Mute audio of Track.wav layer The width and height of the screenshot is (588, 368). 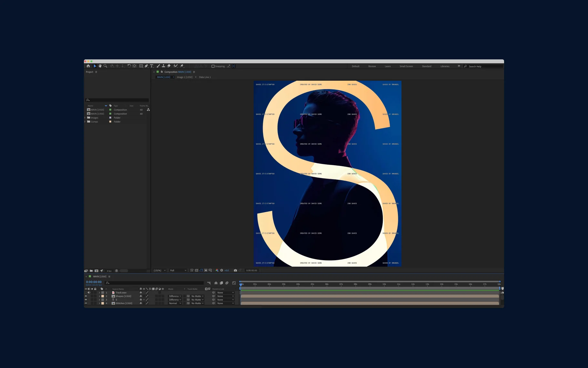pos(89,292)
